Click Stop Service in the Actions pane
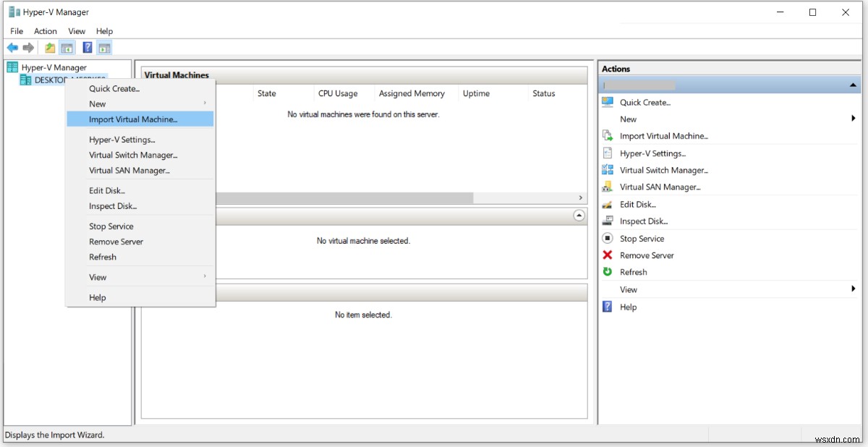Screen dimensions: 868x447 (x=642, y=238)
